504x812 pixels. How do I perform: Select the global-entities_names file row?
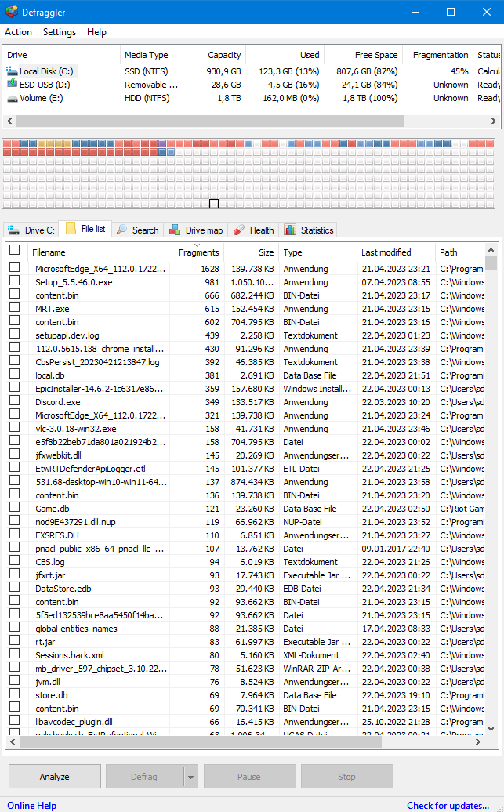247,628
